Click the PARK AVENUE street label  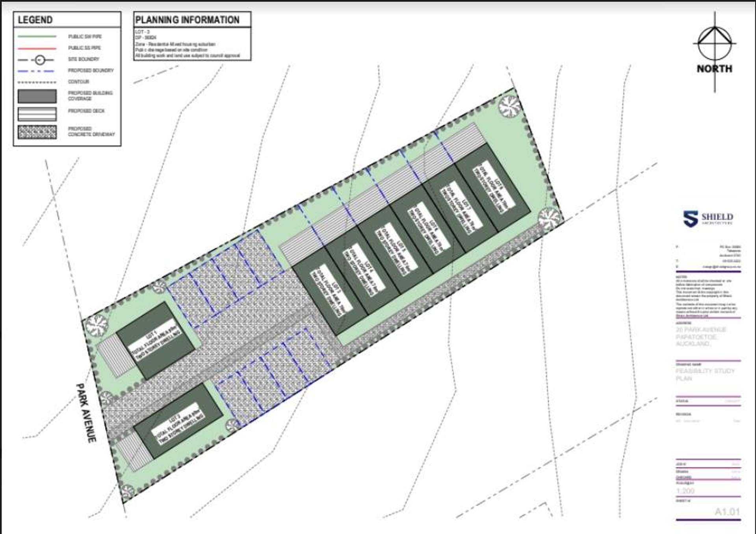86,413
